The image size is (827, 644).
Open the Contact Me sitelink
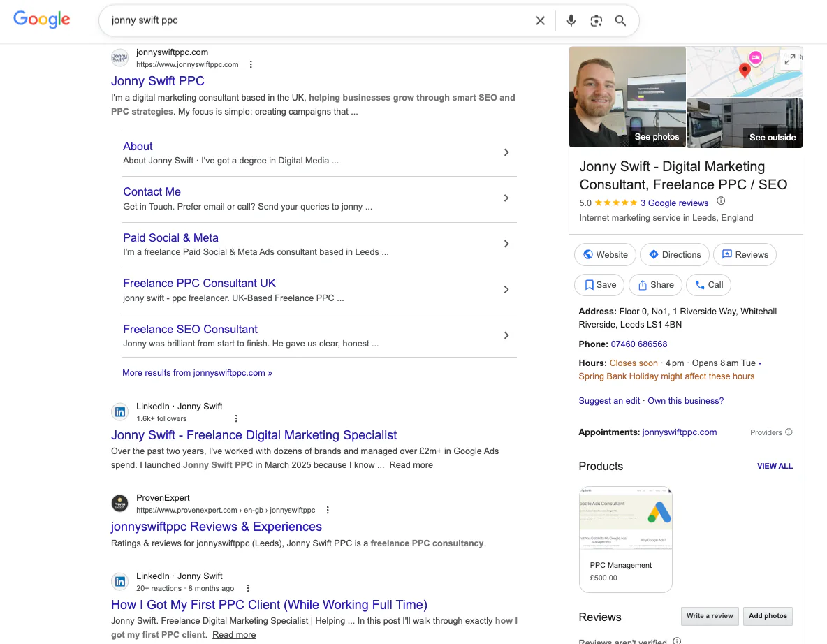click(x=152, y=191)
